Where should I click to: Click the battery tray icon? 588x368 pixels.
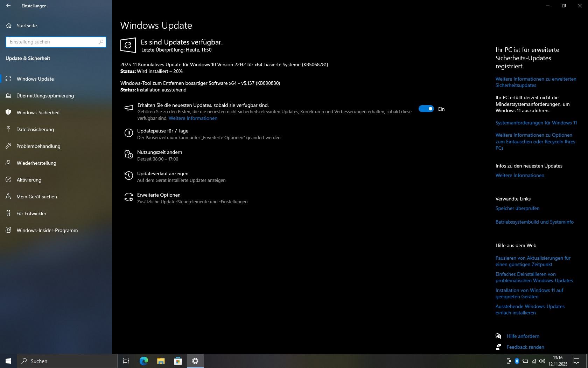(x=525, y=361)
